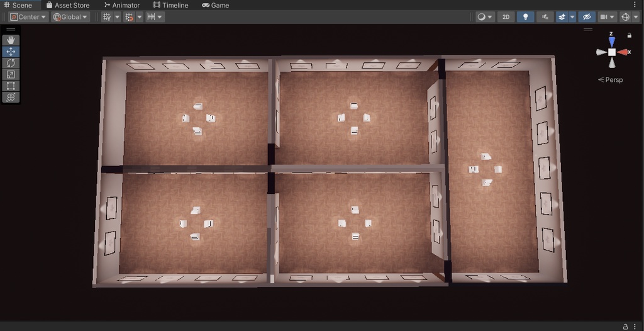Toggle the orientation gizmo rotation lock
Viewport: 644px width, 331px height.
click(x=629, y=35)
